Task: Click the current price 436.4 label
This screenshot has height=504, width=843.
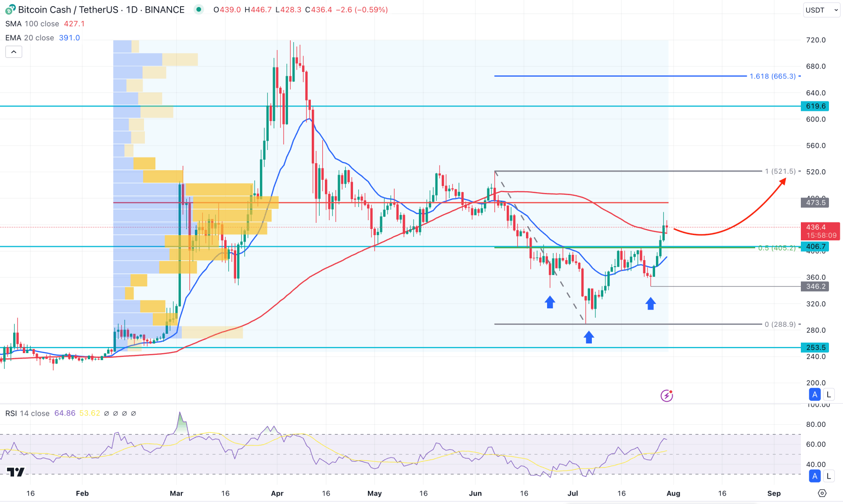Action: [820, 231]
